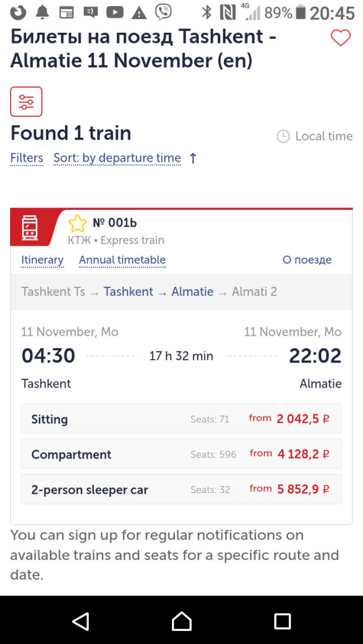Open the Itinerary link
Image resolution: width=363 pixels, height=644 pixels.
(42, 260)
